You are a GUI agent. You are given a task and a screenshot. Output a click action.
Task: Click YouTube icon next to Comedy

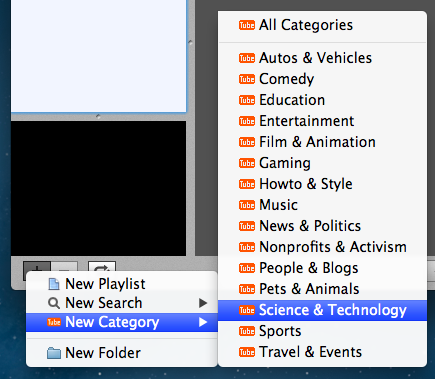tap(247, 79)
